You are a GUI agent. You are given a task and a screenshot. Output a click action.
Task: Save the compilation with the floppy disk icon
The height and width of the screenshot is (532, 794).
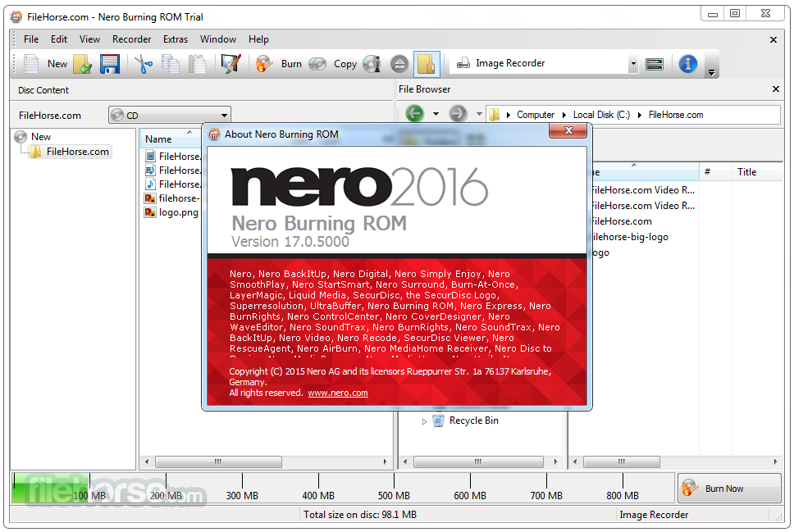coord(109,64)
